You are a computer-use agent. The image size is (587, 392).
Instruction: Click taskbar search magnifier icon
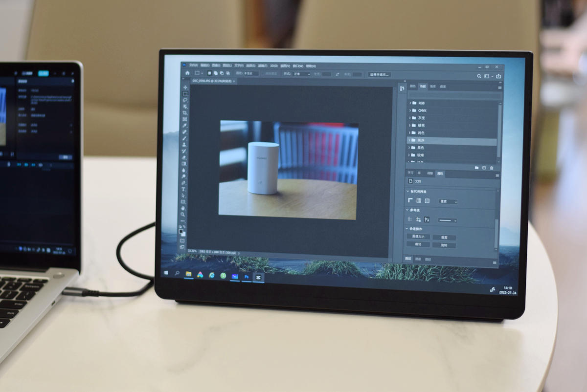[x=177, y=273]
